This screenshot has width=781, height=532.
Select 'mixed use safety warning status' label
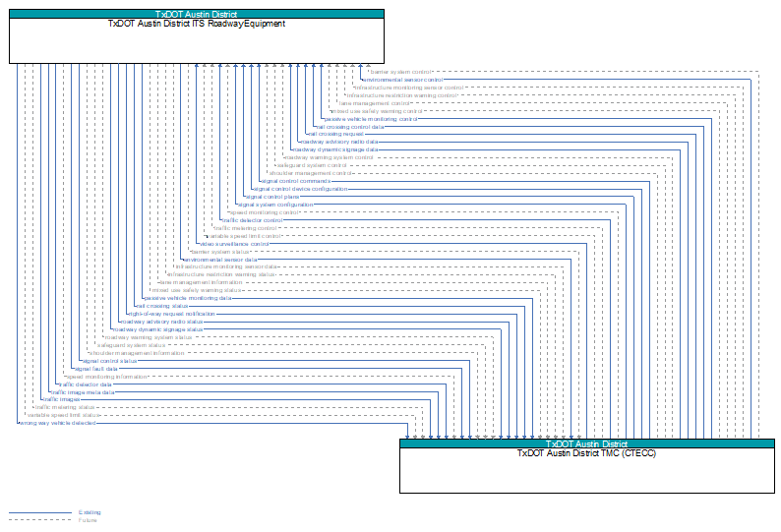pyautogui.click(x=197, y=290)
